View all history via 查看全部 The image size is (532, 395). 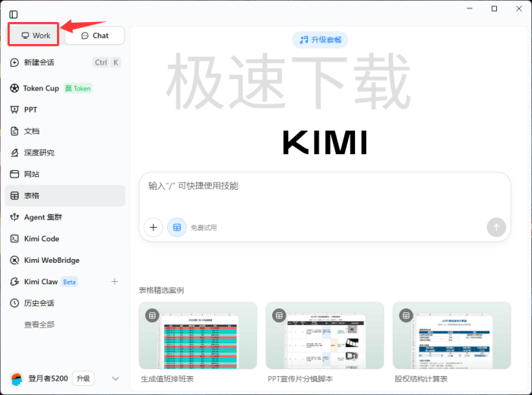(x=40, y=325)
